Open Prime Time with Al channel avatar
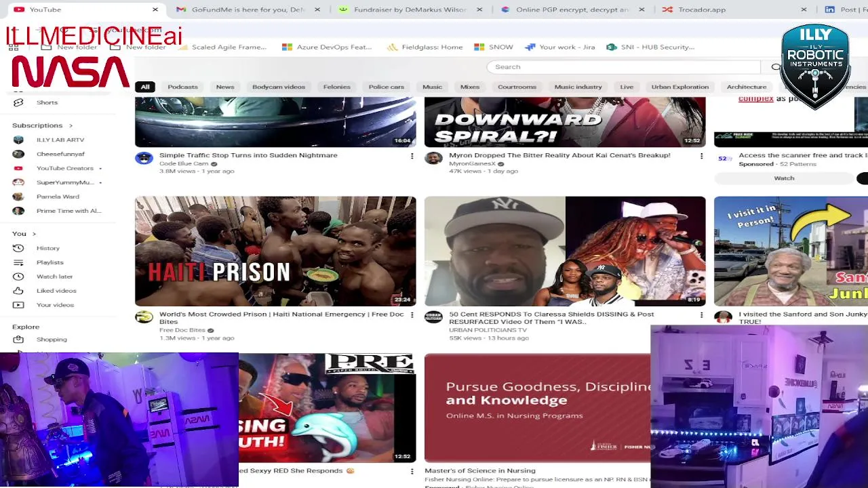The width and height of the screenshot is (868, 488). click(x=18, y=211)
